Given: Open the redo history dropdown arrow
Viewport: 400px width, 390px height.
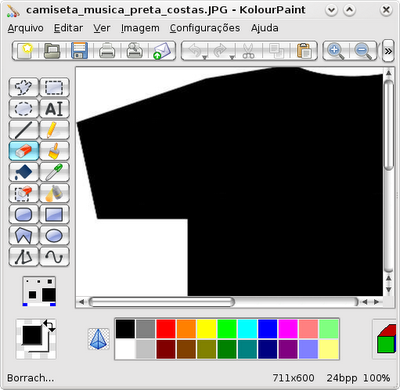Looking at the screenshot, I should pyautogui.click(x=232, y=58).
